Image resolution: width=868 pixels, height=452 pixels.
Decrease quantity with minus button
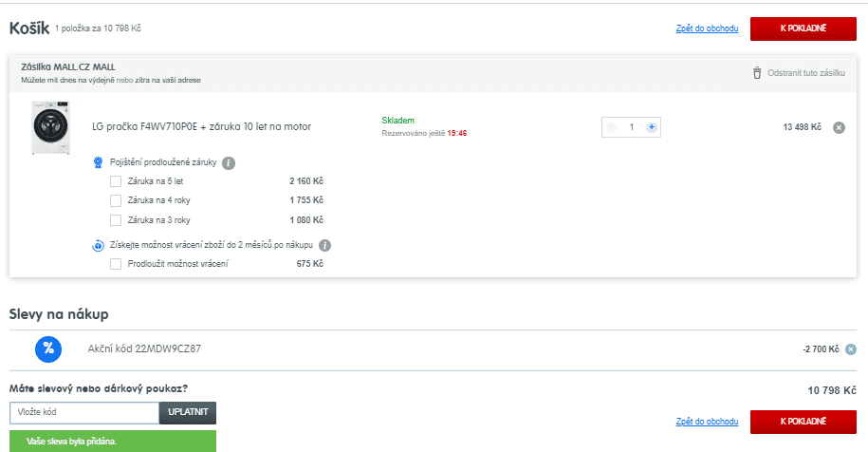click(x=611, y=127)
